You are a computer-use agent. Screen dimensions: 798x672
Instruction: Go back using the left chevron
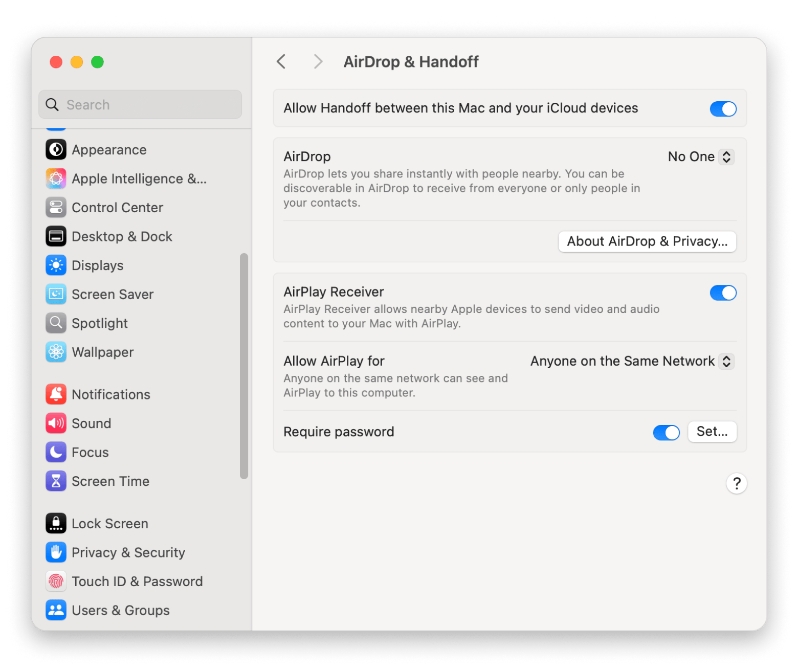coord(281,62)
